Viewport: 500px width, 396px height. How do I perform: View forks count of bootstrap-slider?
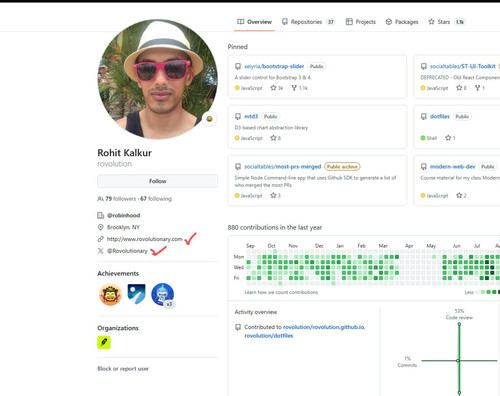point(299,88)
